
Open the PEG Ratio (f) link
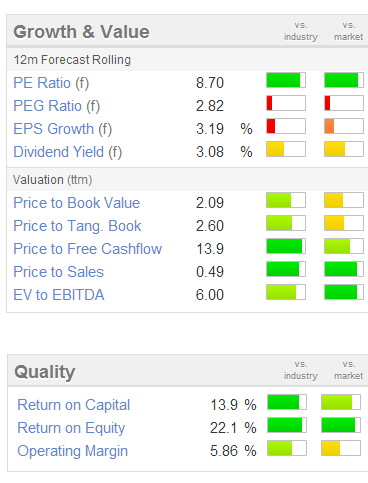coord(56,106)
